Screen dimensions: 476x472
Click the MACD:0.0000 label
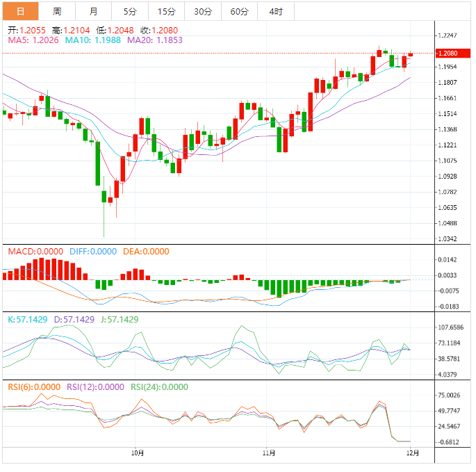pos(35,252)
